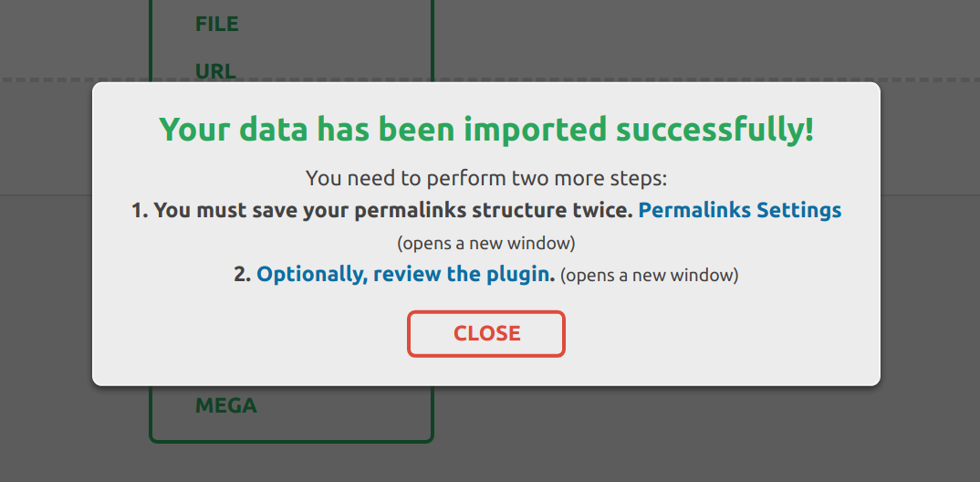Select URL in the import list
Viewport: 980px width, 482px height.
[x=215, y=70]
